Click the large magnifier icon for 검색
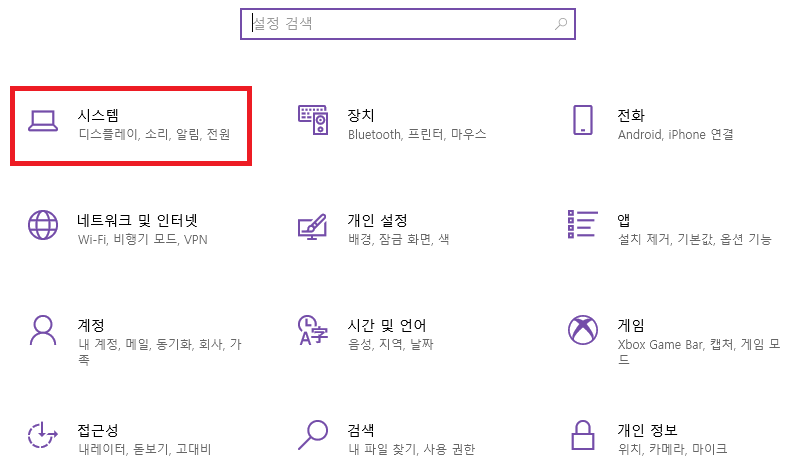This screenshot has height=467, width=789. coord(312,435)
